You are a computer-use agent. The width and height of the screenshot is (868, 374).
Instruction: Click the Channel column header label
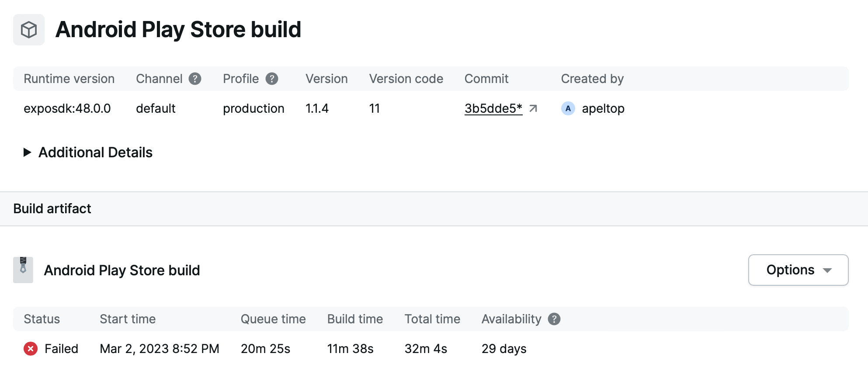tap(159, 79)
